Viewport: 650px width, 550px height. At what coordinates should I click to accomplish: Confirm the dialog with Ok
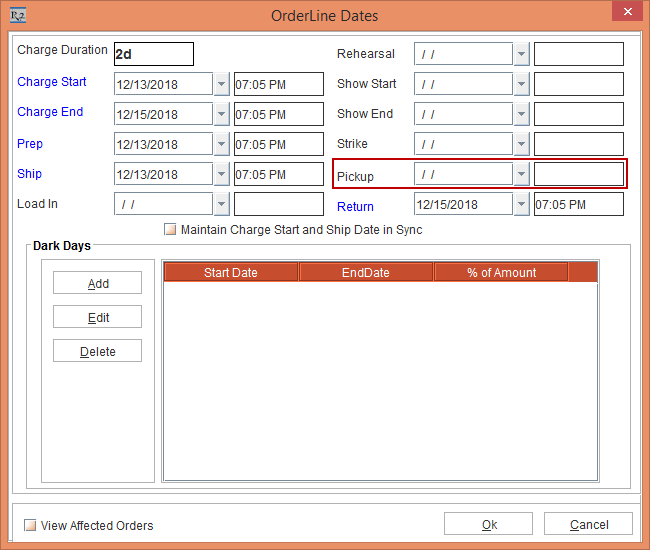pos(488,525)
